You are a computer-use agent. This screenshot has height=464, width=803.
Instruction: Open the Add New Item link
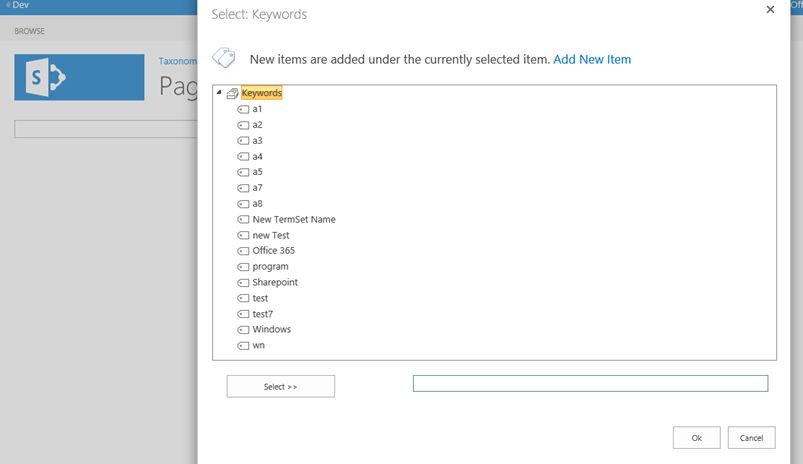(592, 59)
